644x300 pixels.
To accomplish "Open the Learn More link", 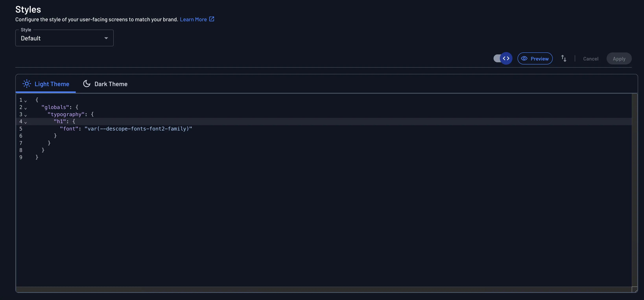I will 194,19.
